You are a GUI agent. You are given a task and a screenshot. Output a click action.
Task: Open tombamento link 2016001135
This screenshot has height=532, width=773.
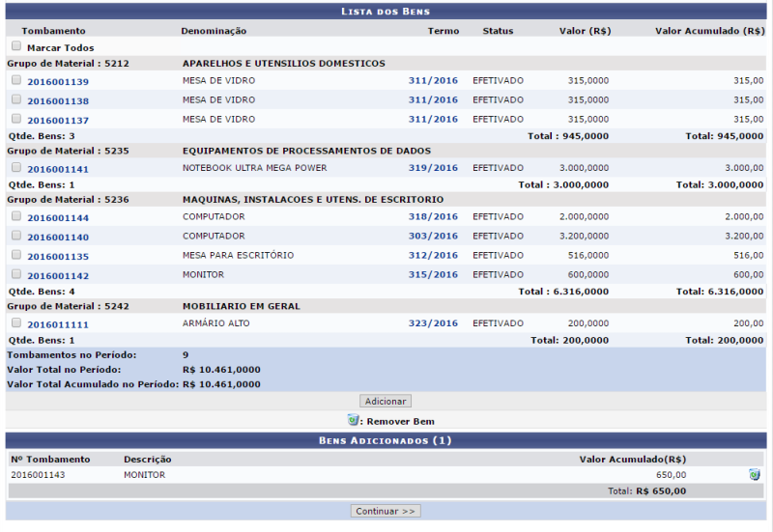pos(58,256)
